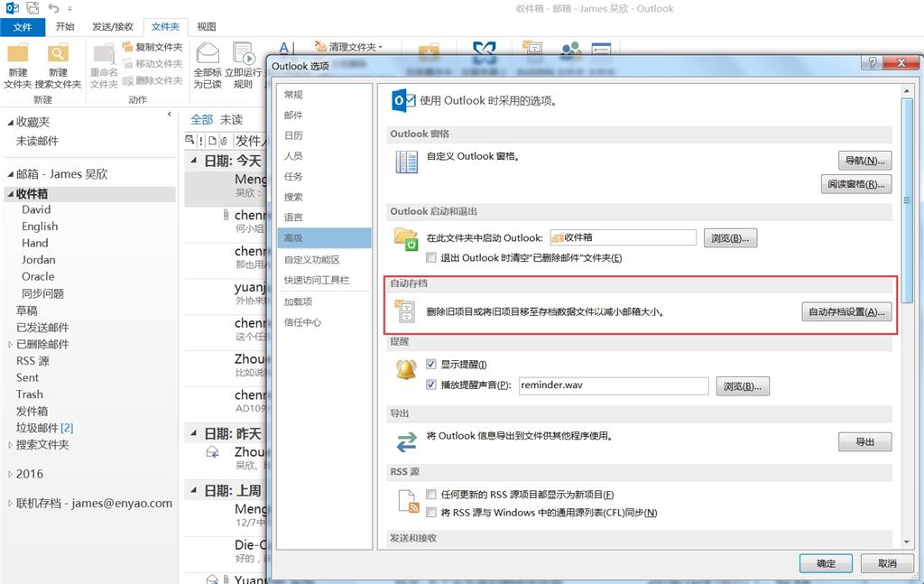Select the Unread Mail favorite folder
This screenshot has width=924, height=584.
(37, 141)
